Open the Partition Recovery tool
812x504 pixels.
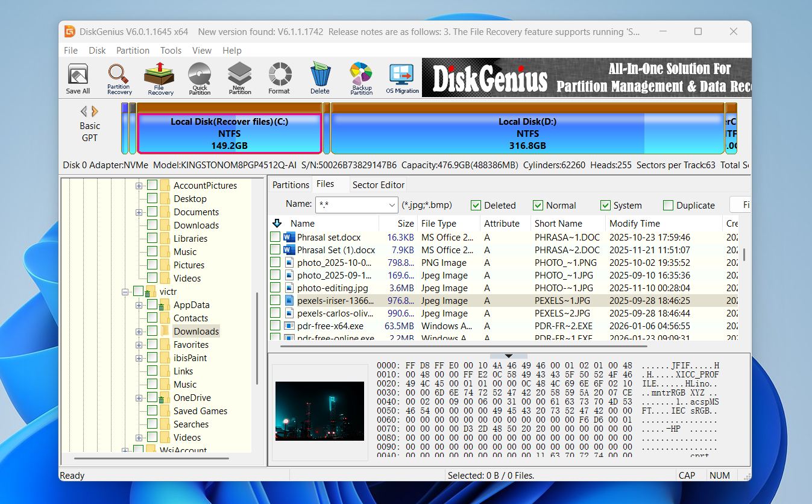[x=118, y=77]
